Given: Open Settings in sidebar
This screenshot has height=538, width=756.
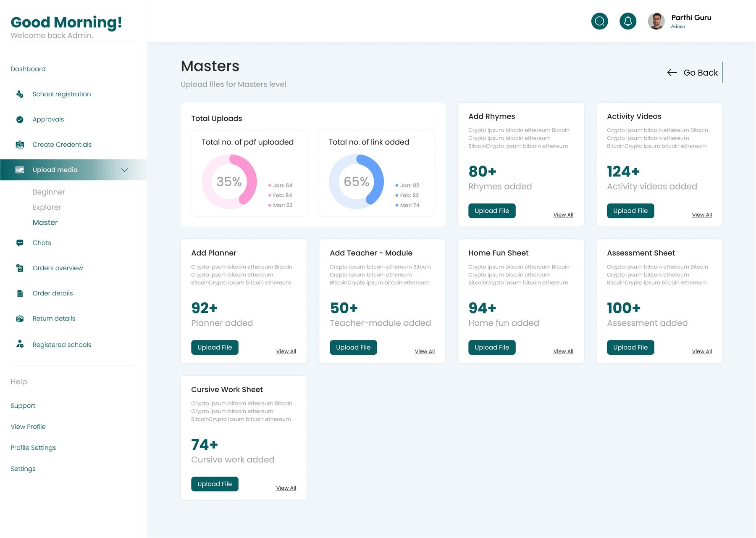Looking at the screenshot, I should click(23, 469).
